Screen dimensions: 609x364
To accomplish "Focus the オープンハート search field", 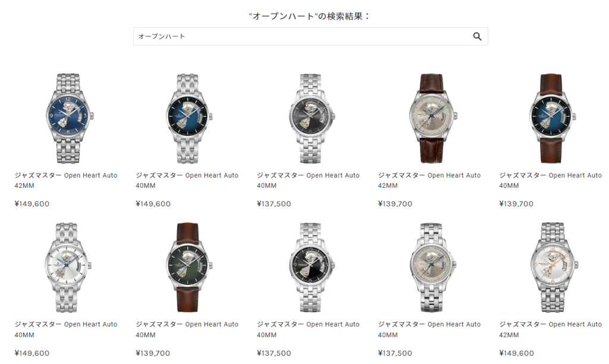I will tap(310, 36).
